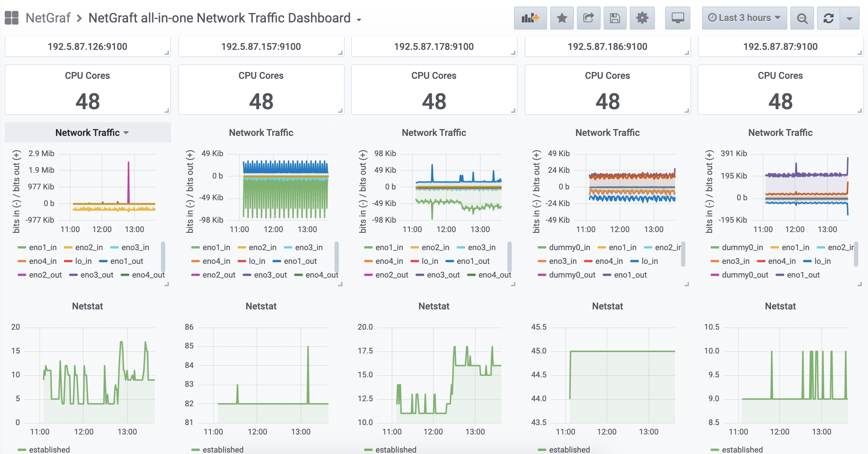Click resize handle of fourth Network Traffic panel
This screenshot has height=454, width=868.
click(x=687, y=284)
